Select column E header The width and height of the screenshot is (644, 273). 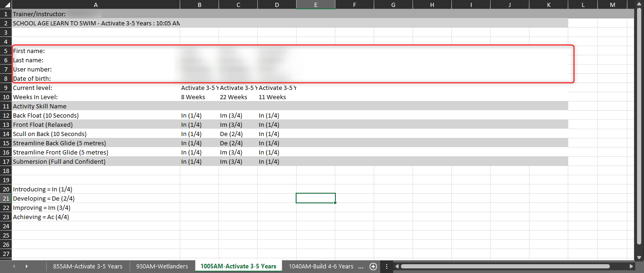click(x=316, y=5)
